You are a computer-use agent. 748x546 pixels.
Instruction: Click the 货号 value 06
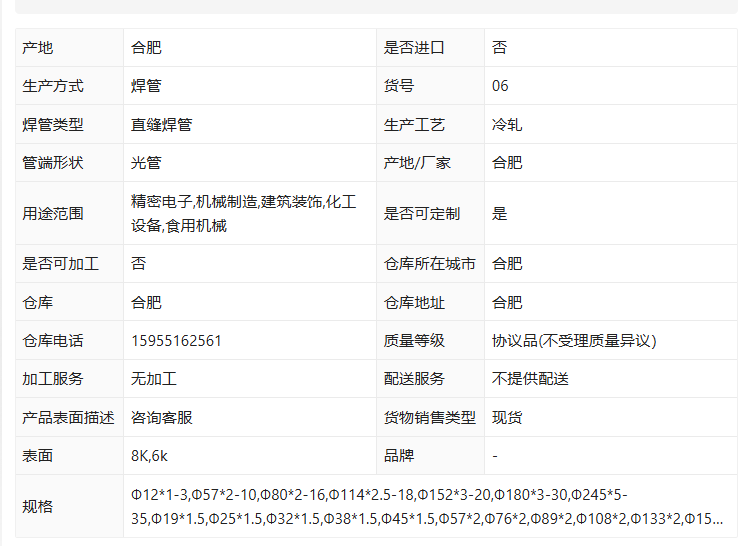[500, 86]
